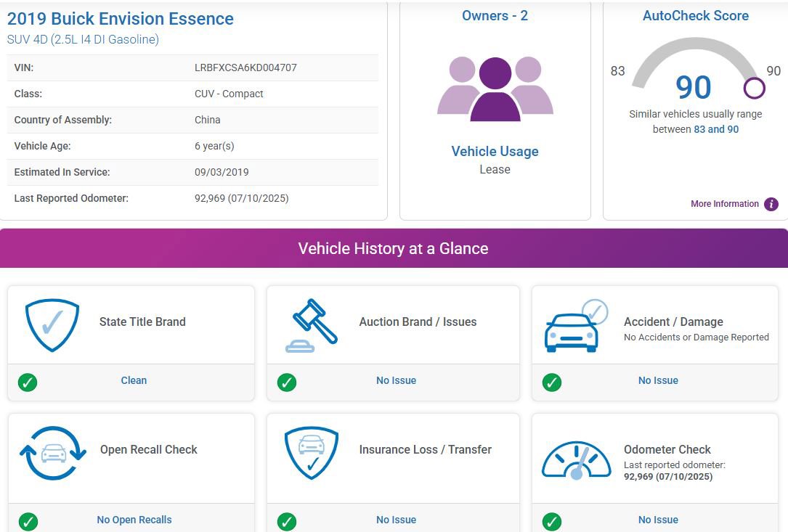Click green checkmark under Insurance Loss / Transfer
This screenshot has width=788, height=532.
[x=287, y=521]
